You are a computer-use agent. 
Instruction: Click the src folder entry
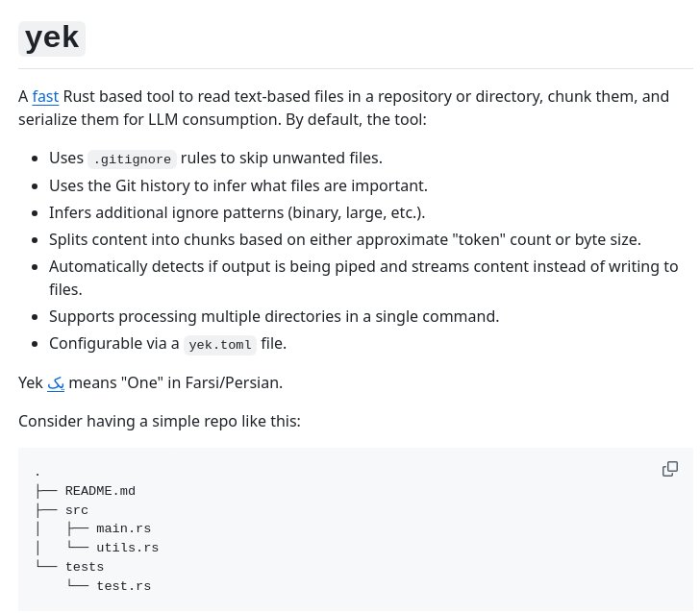click(77, 510)
